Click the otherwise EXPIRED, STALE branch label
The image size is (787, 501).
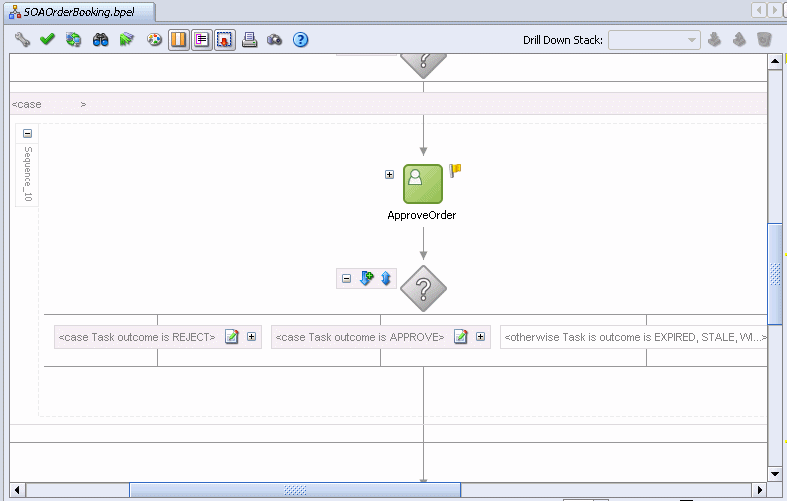pos(635,337)
